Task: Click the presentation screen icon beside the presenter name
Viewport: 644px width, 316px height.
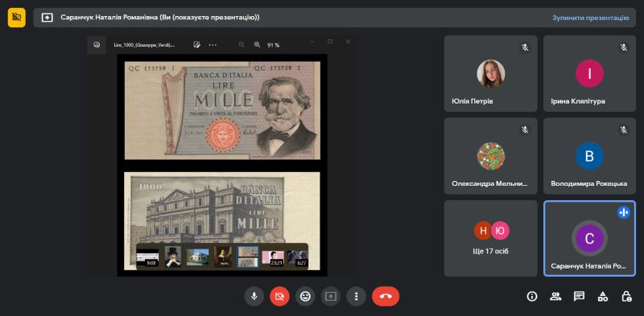Action: [x=47, y=18]
